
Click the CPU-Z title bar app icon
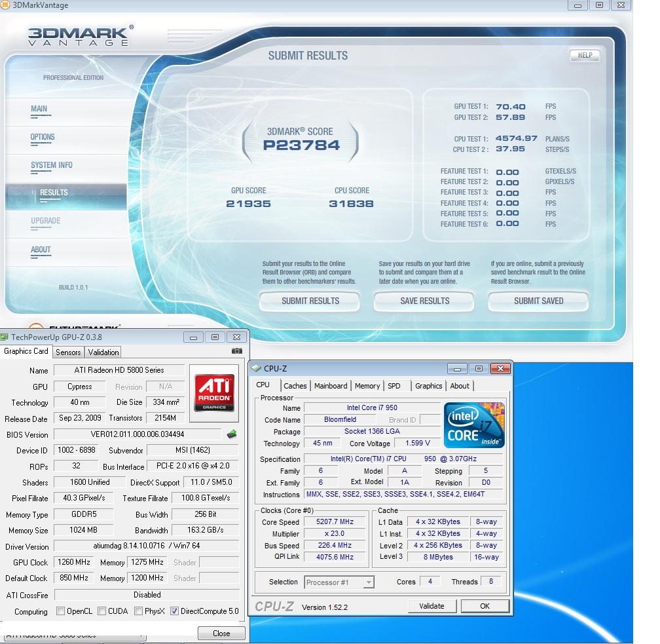(x=257, y=369)
